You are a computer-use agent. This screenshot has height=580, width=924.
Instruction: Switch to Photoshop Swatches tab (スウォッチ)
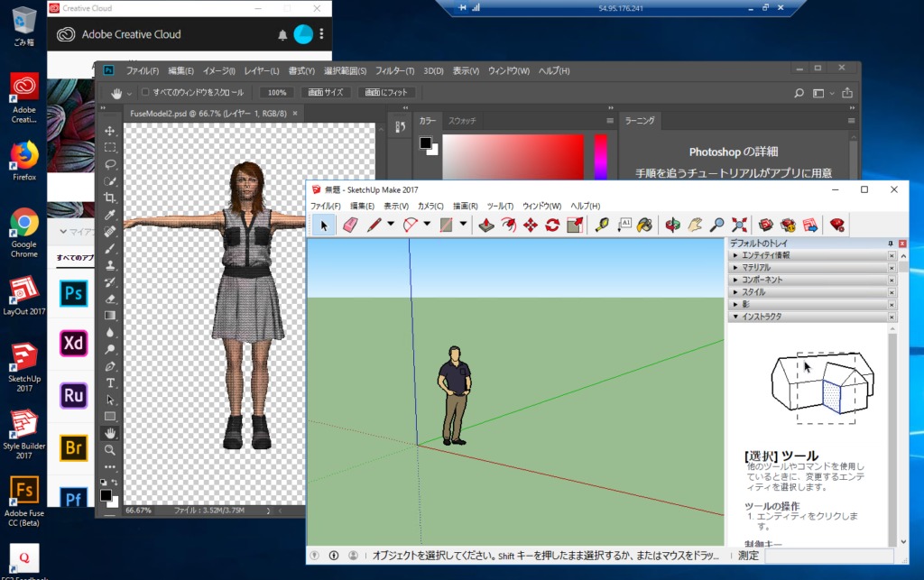[462, 121]
